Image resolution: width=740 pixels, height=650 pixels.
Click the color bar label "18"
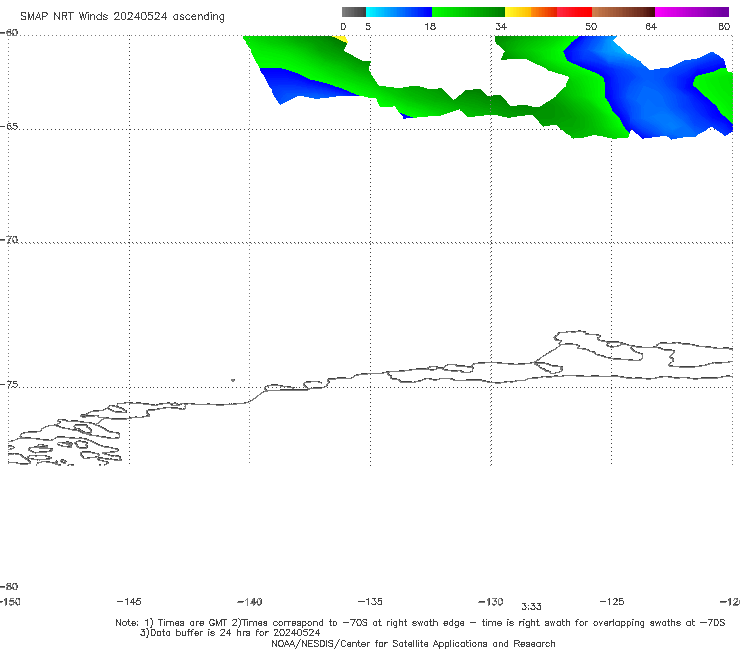[430, 26]
